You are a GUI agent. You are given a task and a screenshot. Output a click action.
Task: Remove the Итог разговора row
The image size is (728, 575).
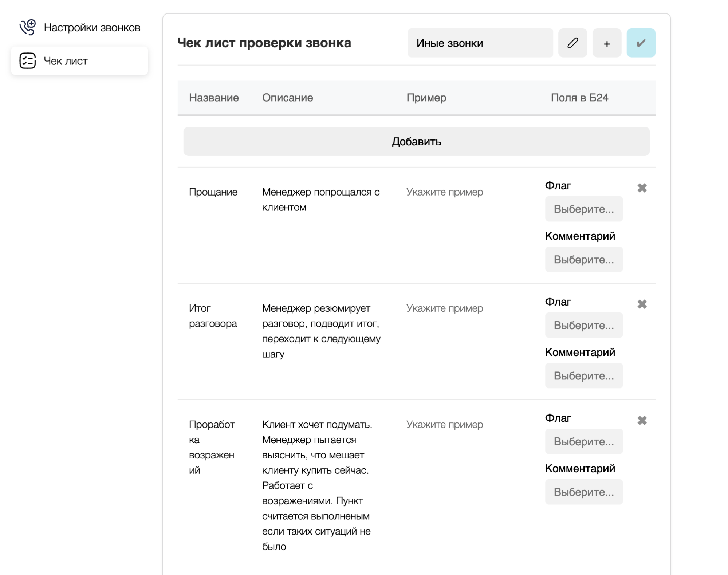click(x=642, y=304)
